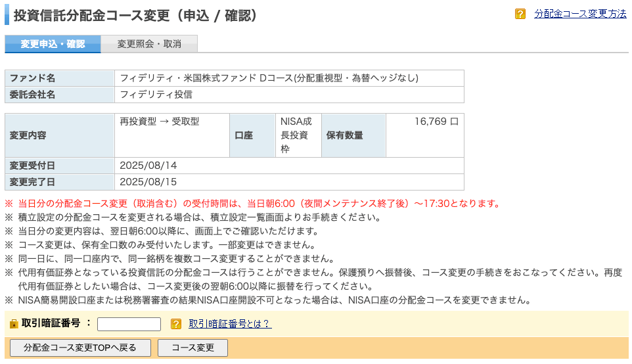This screenshot has width=632, height=364.
Task: Switch to the 変更照会・取消 tab
Action: coord(149,44)
